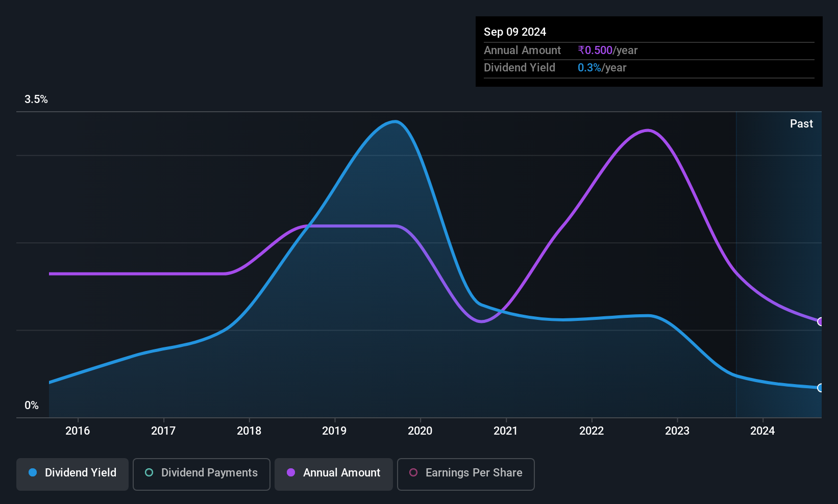Click the 2022 x-axis label
Viewport: 838px width, 504px height.
591,431
